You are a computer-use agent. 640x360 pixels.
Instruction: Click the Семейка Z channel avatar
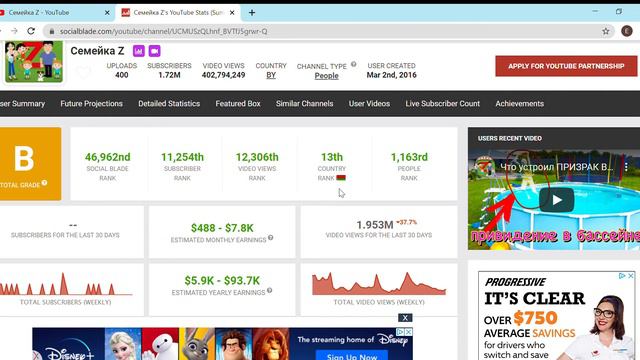pyautogui.click(x=34, y=62)
